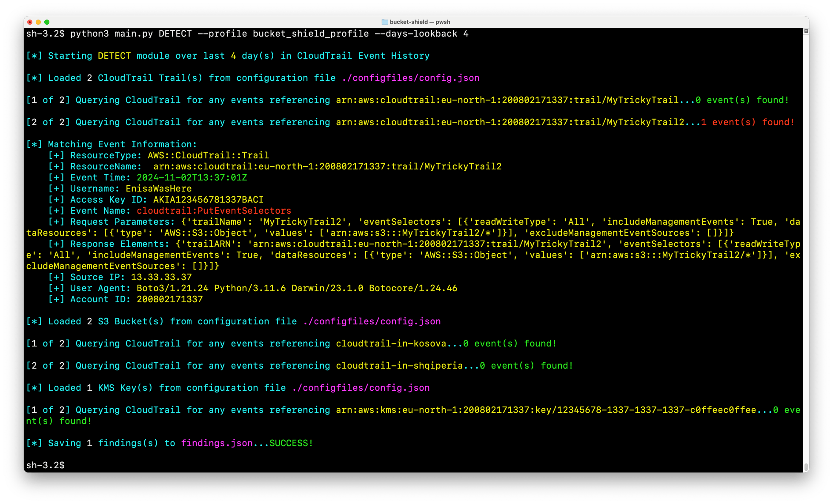Select the Source IP 13.33.33.37
The height and width of the screenshot is (504, 833).
click(x=160, y=277)
